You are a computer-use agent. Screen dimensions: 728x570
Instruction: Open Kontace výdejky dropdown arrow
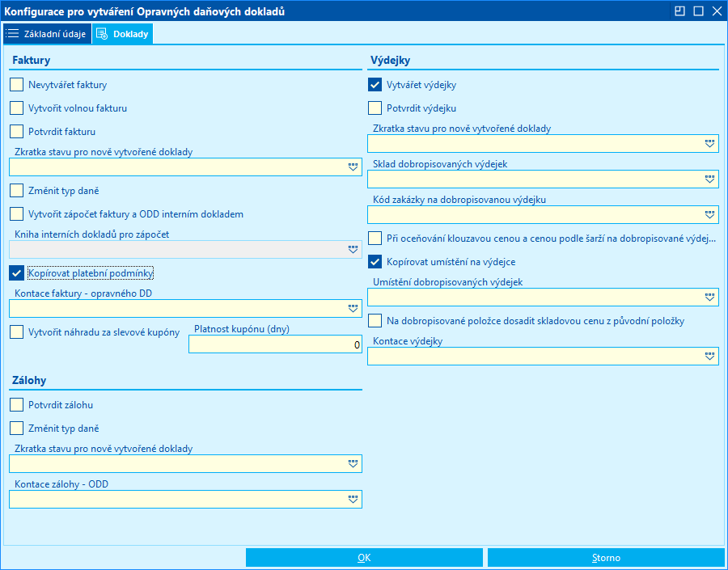tap(709, 356)
